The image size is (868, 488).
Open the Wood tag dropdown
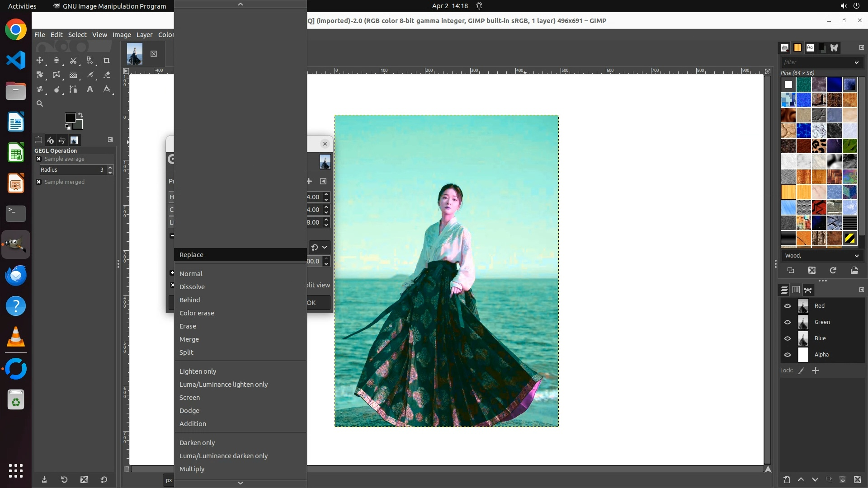tap(856, 256)
